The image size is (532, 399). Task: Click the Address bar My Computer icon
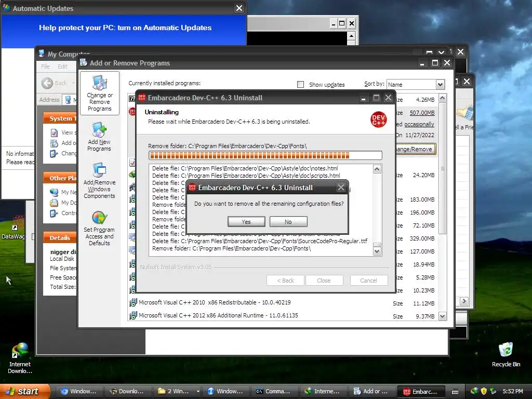pyautogui.click(x=68, y=100)
